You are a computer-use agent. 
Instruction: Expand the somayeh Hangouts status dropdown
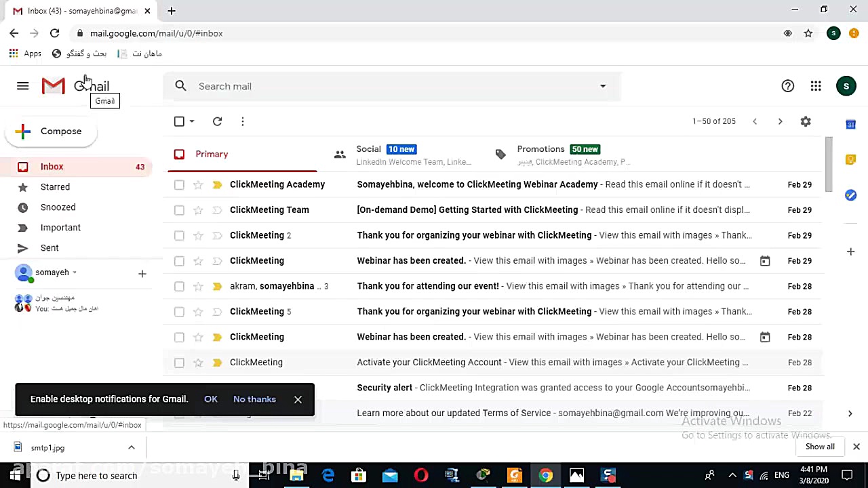point(75,272)
